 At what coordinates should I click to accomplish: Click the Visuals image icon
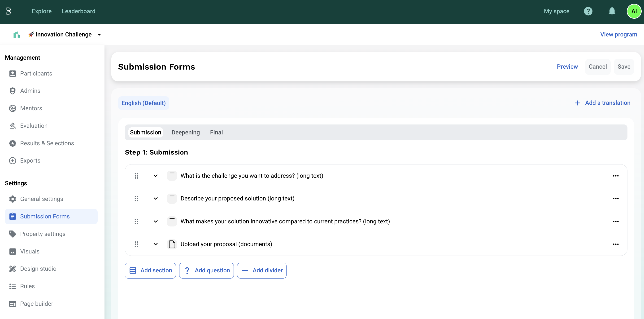[13, 252]
